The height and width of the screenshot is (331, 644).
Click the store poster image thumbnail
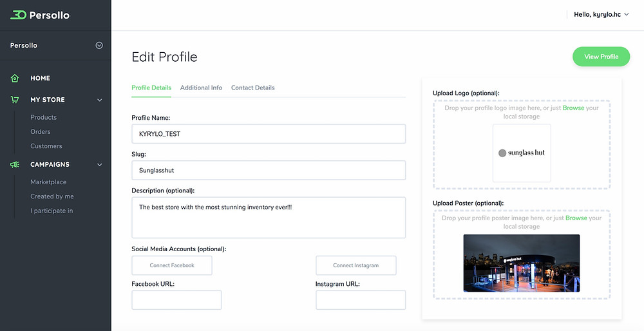click(x=522, y=263)
